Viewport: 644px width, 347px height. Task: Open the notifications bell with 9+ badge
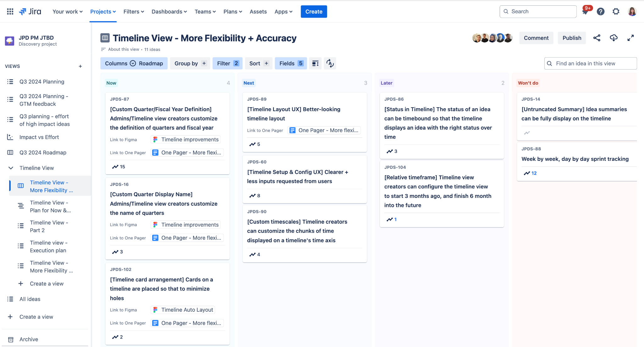pos(585,12)
